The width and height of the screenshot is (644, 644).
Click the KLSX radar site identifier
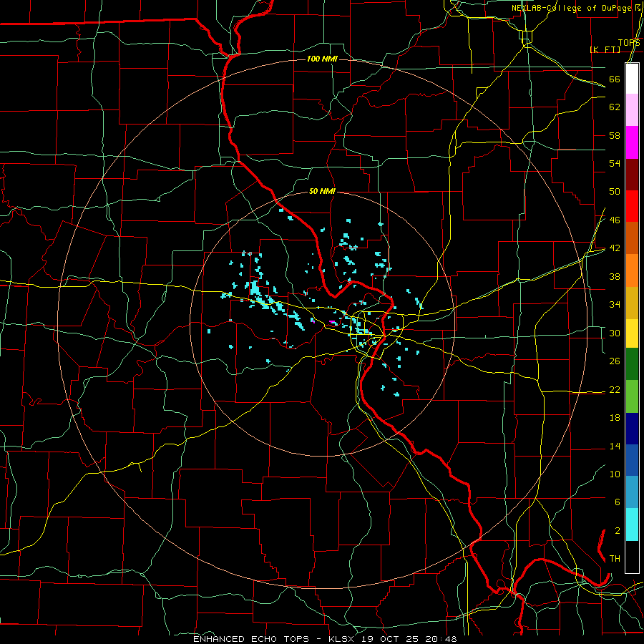tap(343, 639)
